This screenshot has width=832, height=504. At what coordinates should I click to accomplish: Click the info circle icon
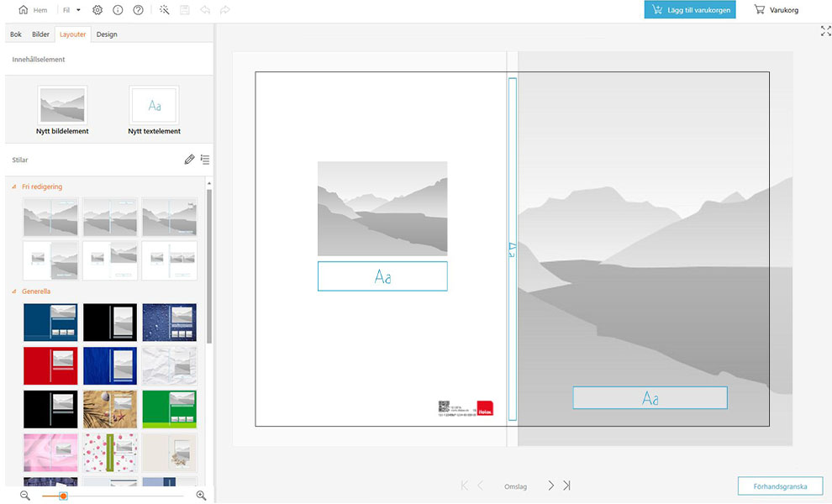pyautogui.click(x=118, y=10)
